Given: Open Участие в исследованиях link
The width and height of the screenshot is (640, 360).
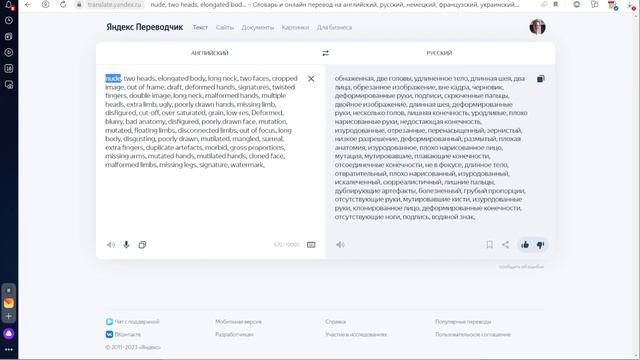Looking at the screenshot, I should pos(356,334).
